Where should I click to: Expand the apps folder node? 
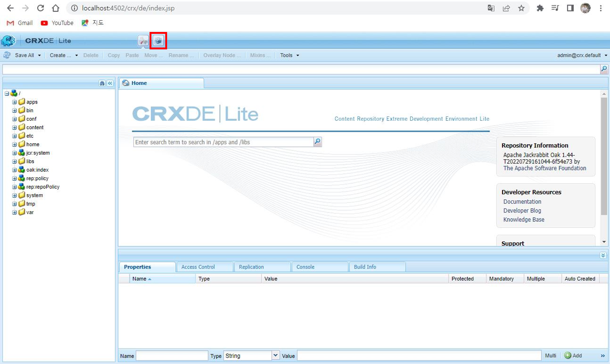(14, 102)
